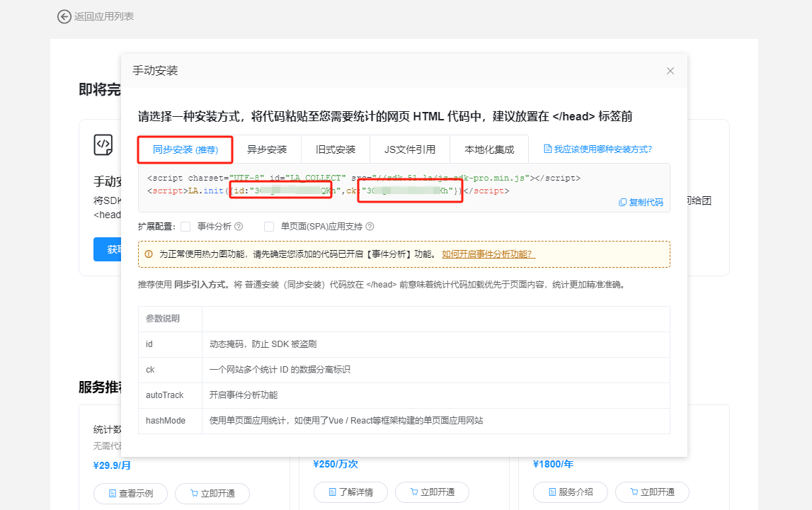Image resolution: width=812 pixels, height=510 pixels.
Task: Click 立即开通 under the ¥29.9/月 plan
Action: tap(212, 494)
